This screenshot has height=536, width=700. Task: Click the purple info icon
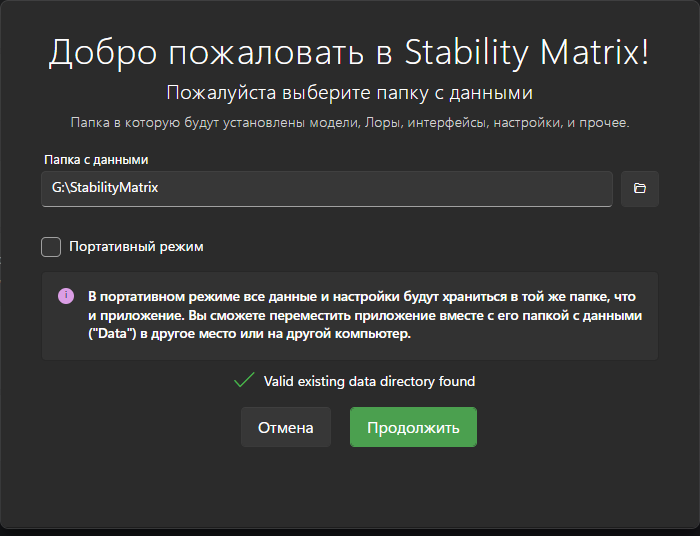point(66,296)
